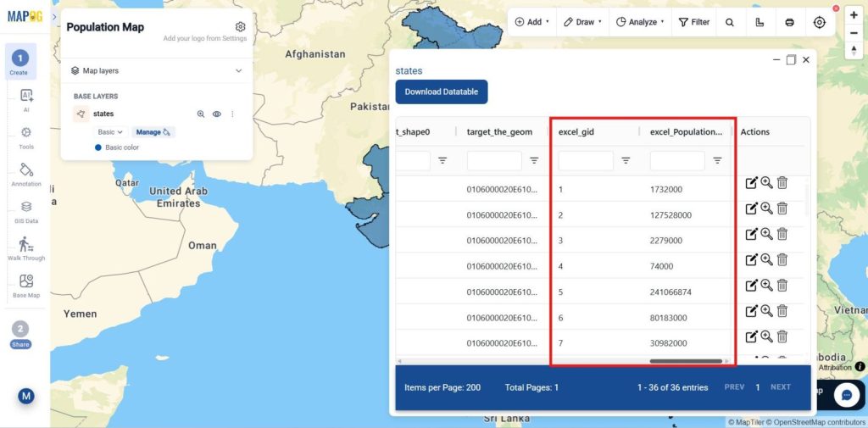Toggle visibility of states layer
This screenshot has height=428, width=868.
point(217,114)
